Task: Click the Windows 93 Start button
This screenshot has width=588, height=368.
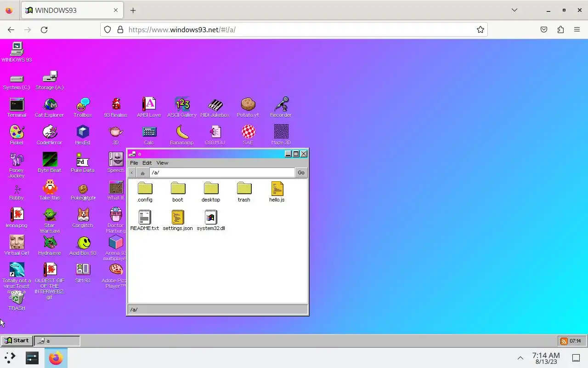Action: click(17, 341)
